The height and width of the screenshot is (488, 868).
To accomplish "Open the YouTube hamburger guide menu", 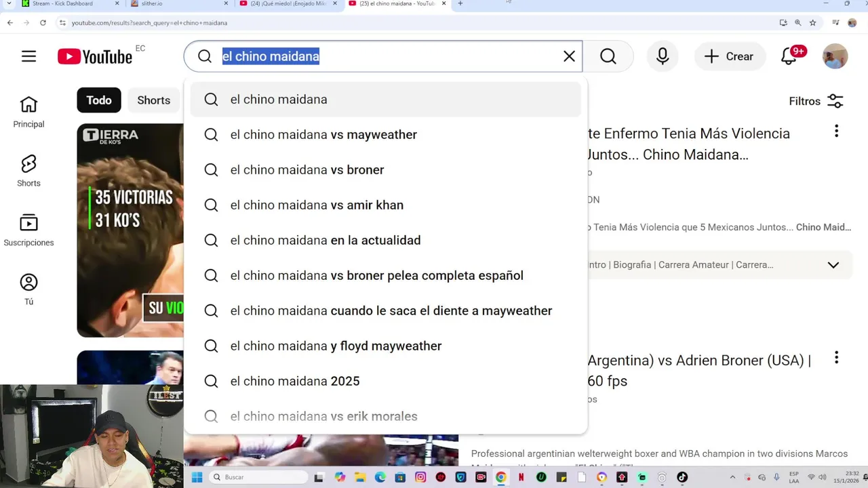I will (x=28, y=56).
